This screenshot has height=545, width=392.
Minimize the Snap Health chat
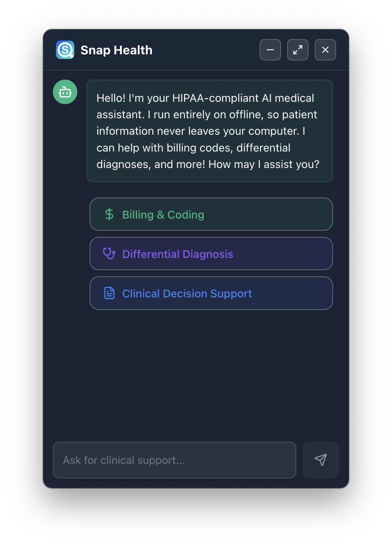coord(270,50)
